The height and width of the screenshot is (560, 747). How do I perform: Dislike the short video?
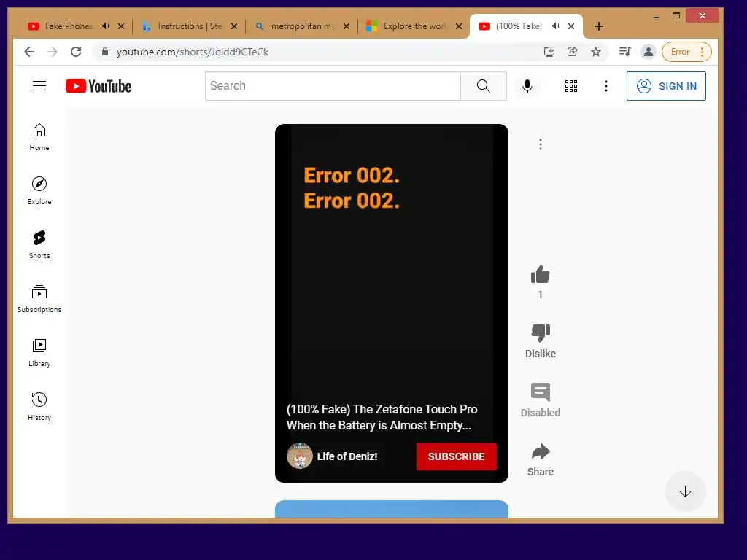541,333
